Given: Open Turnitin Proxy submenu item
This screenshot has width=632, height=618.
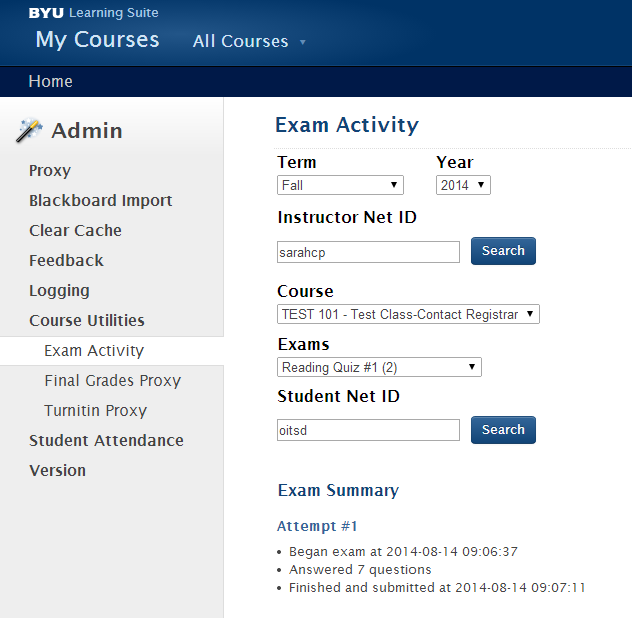Looking at the screenshot, I should [x=96, y=411].
